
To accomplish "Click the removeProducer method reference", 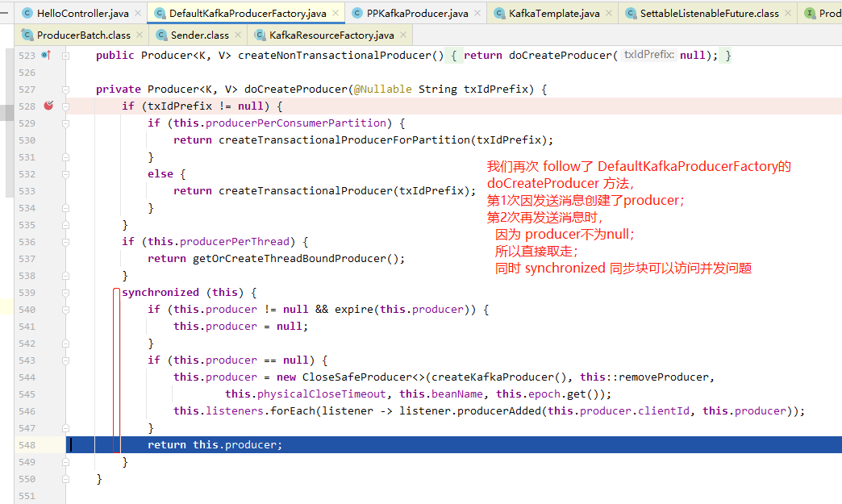I will pyautogui.click(x=664, y=377).
